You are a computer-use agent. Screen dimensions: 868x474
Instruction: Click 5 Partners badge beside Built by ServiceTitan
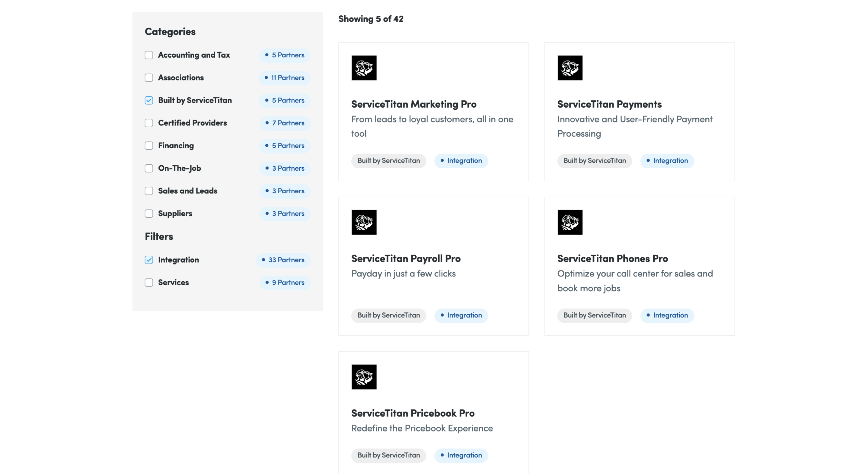coord(285,100)
